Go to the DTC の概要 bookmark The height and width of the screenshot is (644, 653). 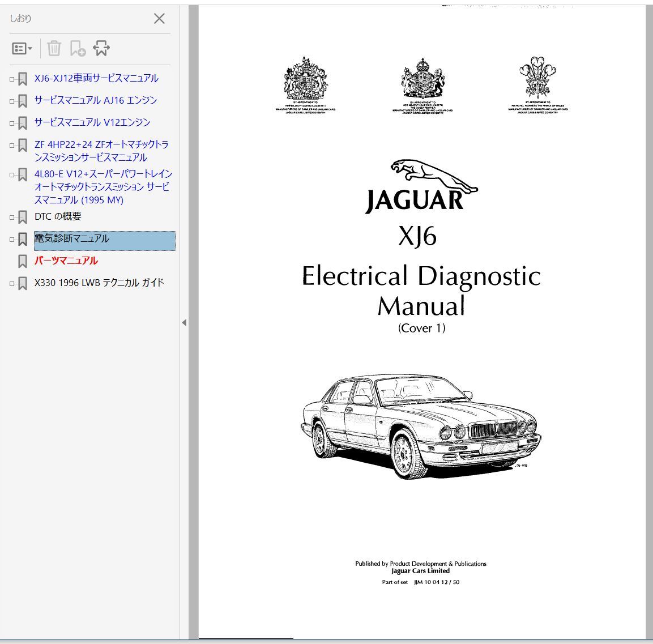[x=58, y=216]
